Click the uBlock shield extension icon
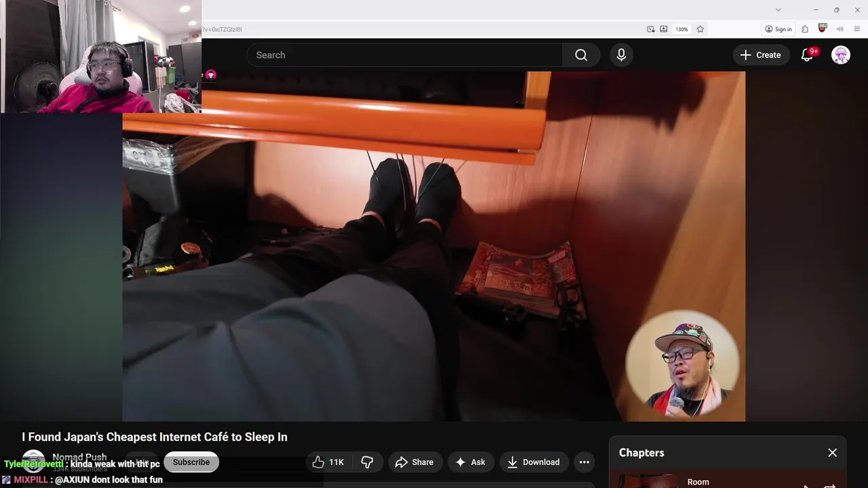This screenshot has height=488, width=868. [823, 28]
